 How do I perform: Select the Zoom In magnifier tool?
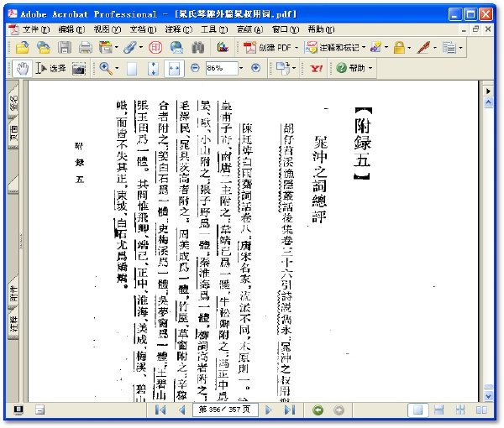click(x=106, y=68)
